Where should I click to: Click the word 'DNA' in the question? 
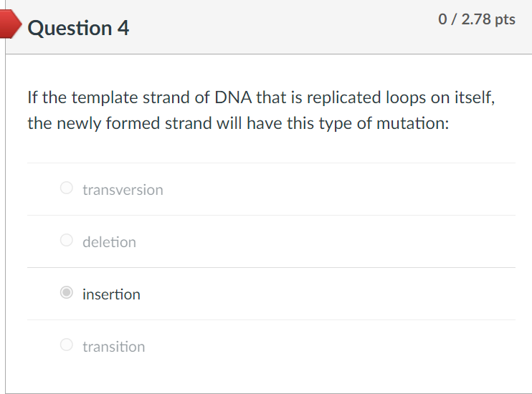(x=233, y=97)
